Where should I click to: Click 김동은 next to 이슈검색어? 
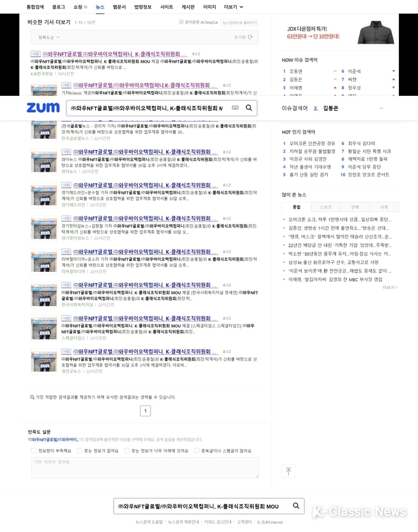point(331,108)
